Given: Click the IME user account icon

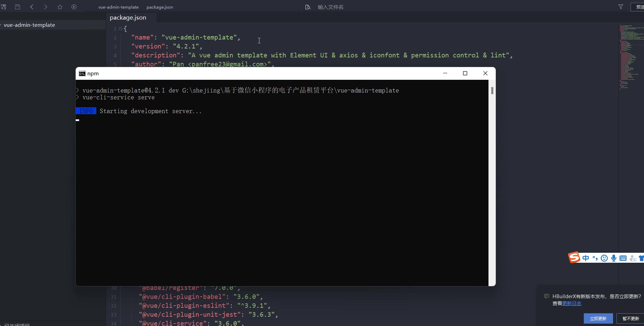Looking at the screenshot, I should (x=633, y=258).
